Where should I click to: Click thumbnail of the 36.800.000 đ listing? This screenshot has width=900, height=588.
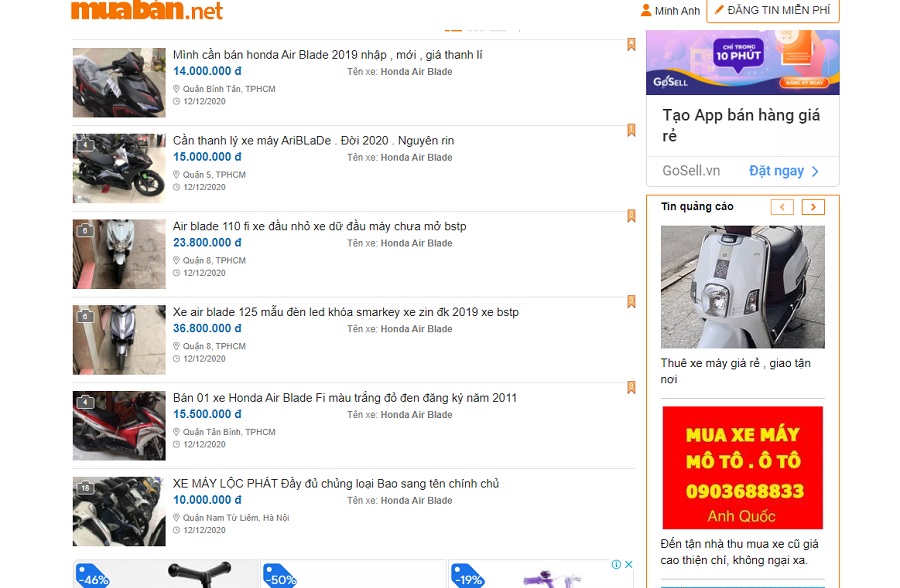tap(119, 340)
